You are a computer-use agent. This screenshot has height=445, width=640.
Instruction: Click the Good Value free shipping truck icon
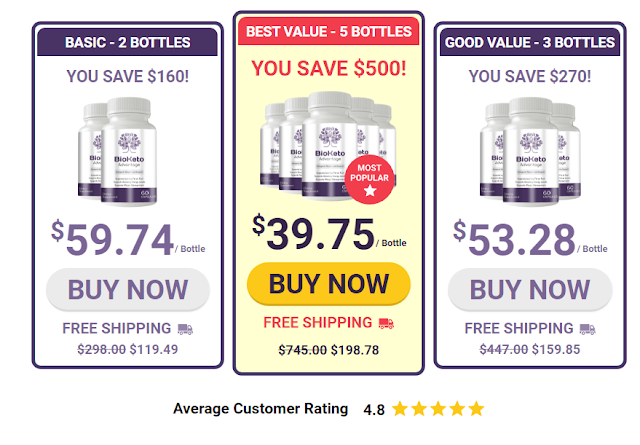[x=587, y=328]
